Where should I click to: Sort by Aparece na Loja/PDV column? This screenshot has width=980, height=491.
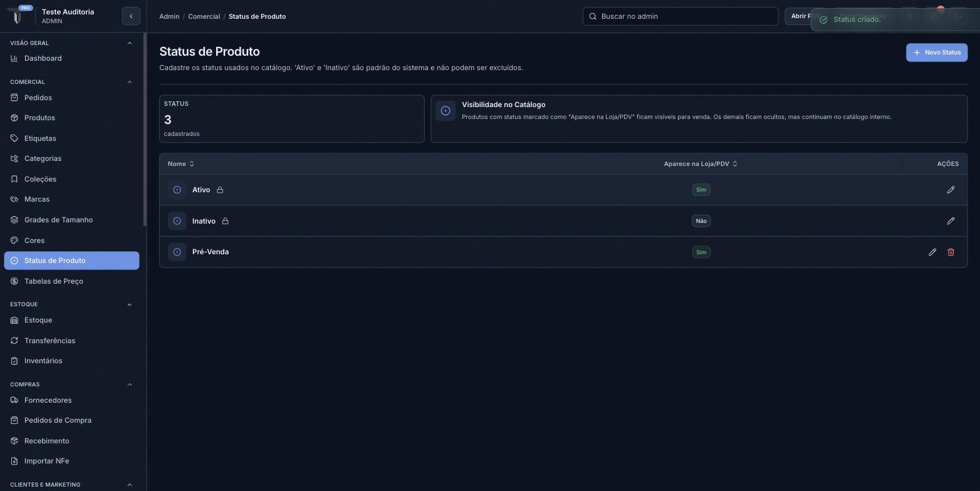point(701,164)
